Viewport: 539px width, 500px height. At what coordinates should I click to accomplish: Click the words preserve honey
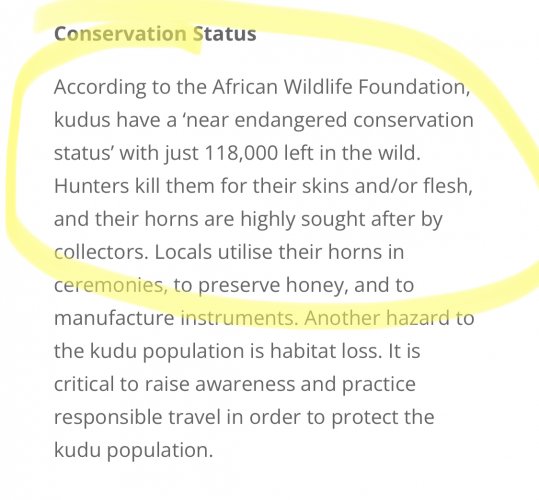[273, 285]
